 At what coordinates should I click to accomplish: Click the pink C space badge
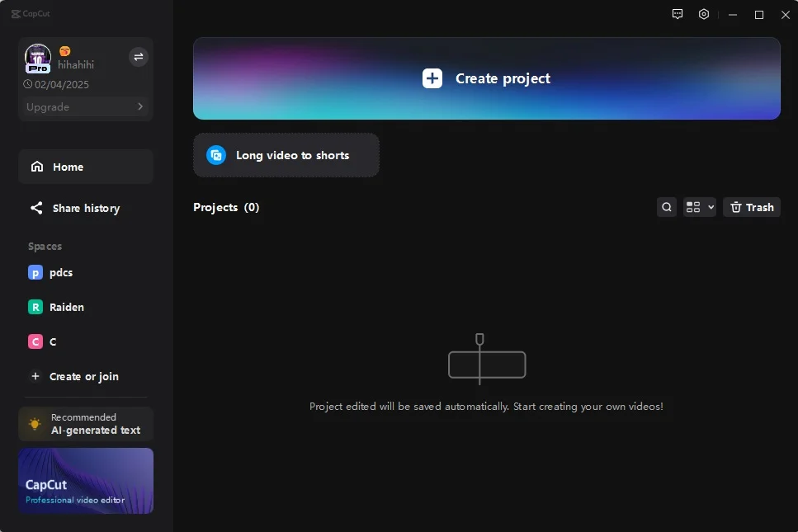pyautogui.click(x=35, y=341)
